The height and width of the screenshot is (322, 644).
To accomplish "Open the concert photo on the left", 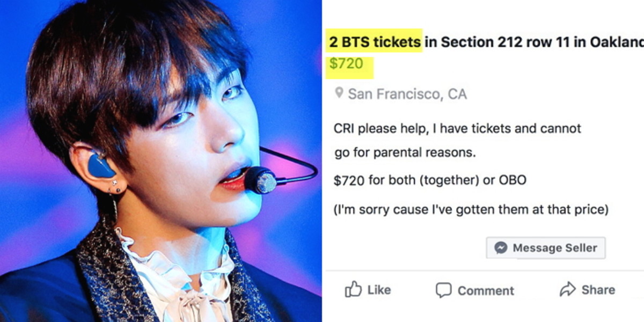I will [x=161, y=161].
